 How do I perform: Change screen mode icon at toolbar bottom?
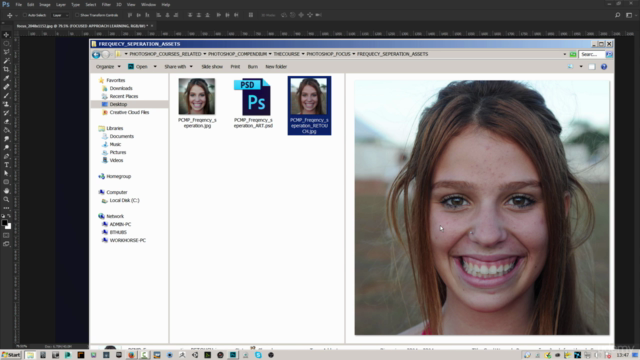click(x=6, y=244)
